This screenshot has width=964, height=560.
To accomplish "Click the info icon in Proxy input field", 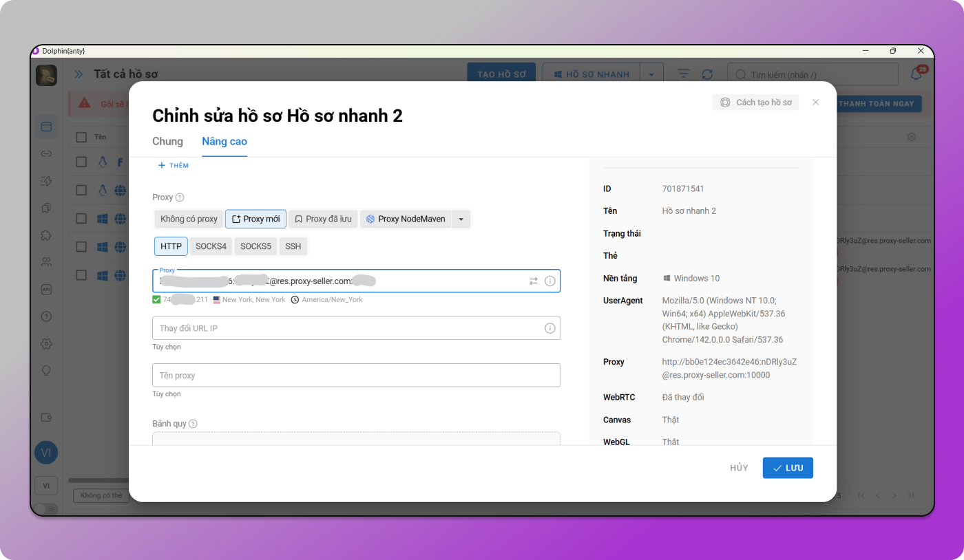I will click(x=549, y=281).
